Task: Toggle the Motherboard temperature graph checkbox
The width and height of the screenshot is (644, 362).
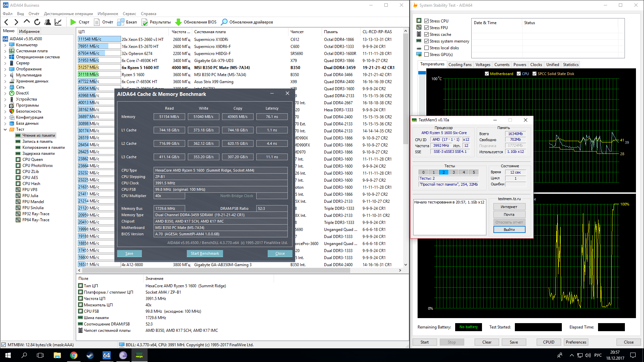Action: pos(487,74)
